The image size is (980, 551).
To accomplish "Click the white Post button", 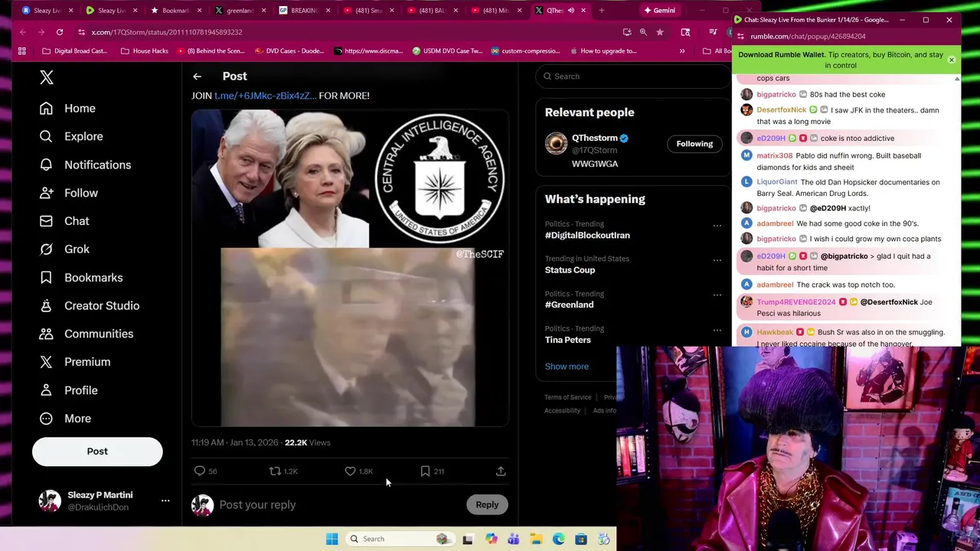I will [x=97, y=452].
